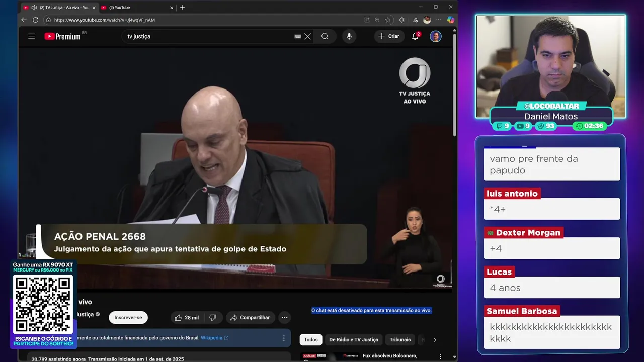Open the media control music-note icon

click(x=415, y=20)
